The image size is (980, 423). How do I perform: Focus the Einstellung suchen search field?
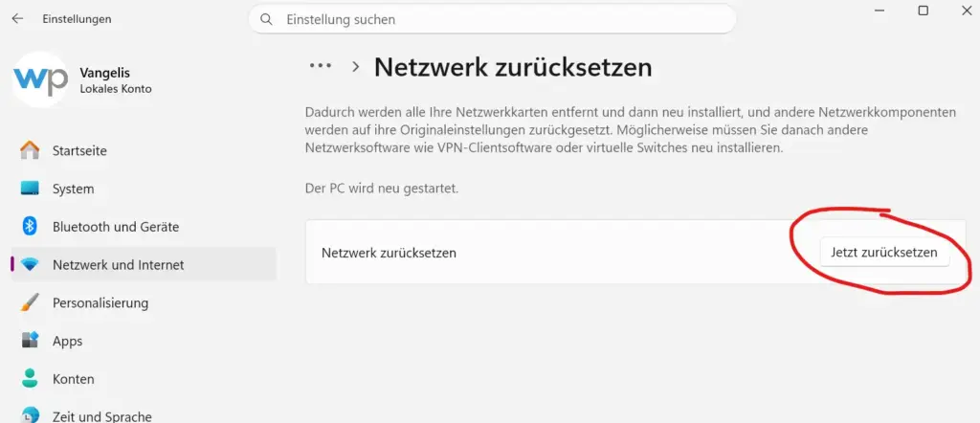pyautogui.click(x=493, y=19)
